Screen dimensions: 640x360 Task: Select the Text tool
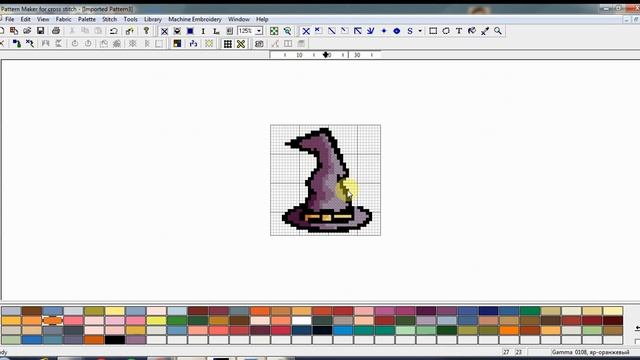click(459, 31)
